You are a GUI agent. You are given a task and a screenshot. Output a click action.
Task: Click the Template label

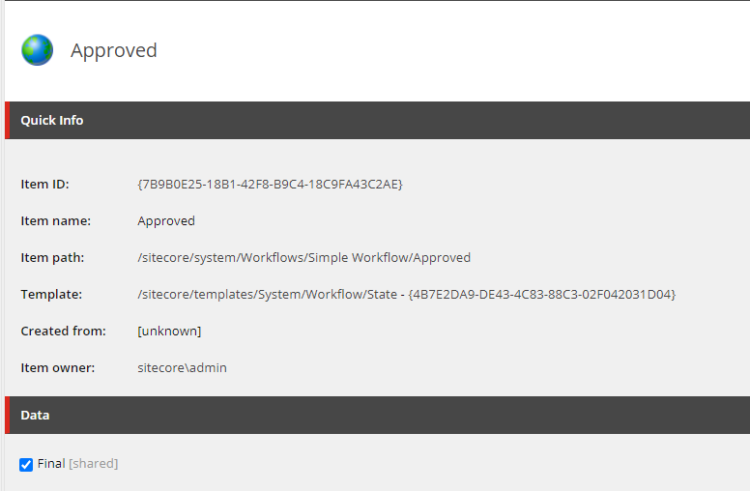click(51, 294)
